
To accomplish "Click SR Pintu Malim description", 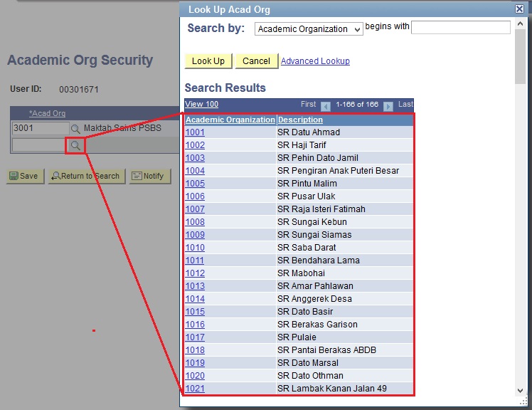I will (x=307, y=184).
